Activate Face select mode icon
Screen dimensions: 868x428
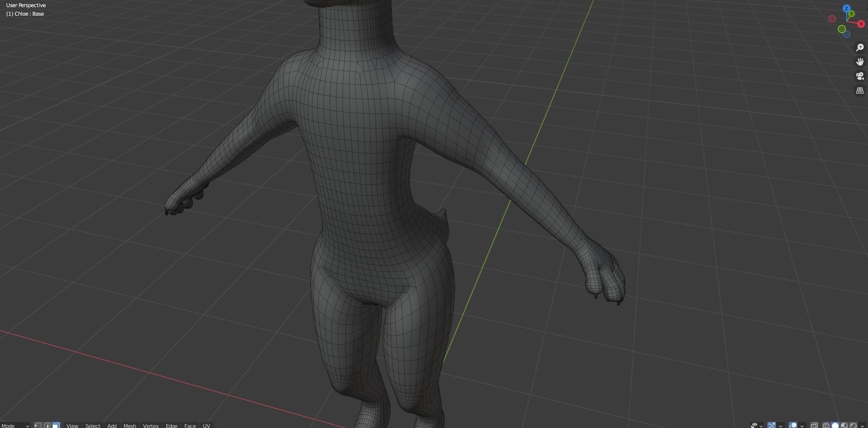pos(56,425)
